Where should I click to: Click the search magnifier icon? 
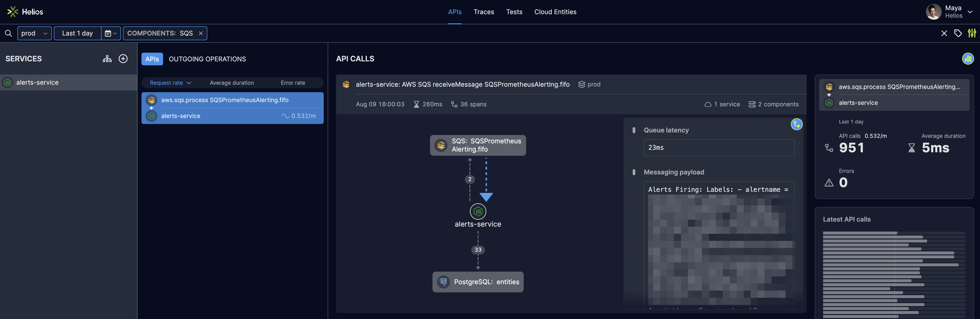pos(8,34)
